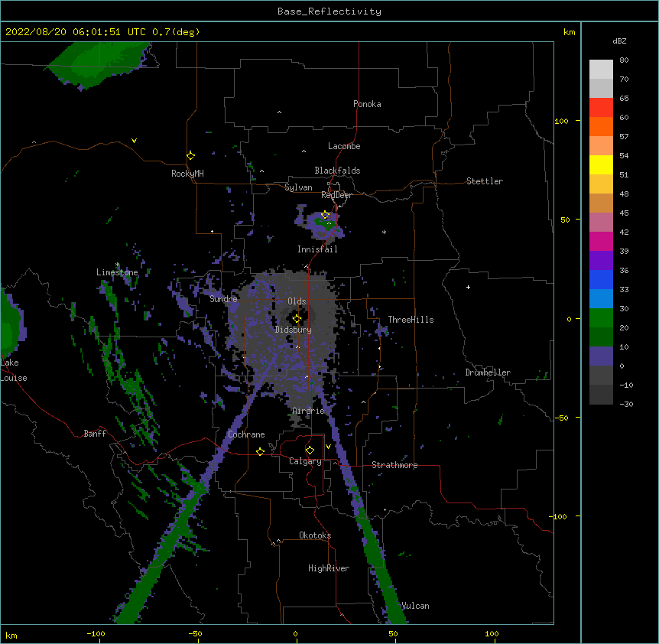Viewport: 659px width, 644px height.
Task: Click the yellow diamond marker above Calgary
Action: tap(310, 450)
